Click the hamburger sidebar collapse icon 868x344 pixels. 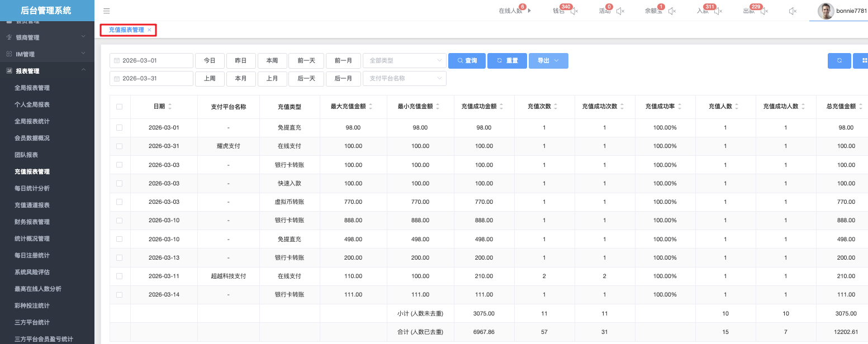(x=107, y=11)
